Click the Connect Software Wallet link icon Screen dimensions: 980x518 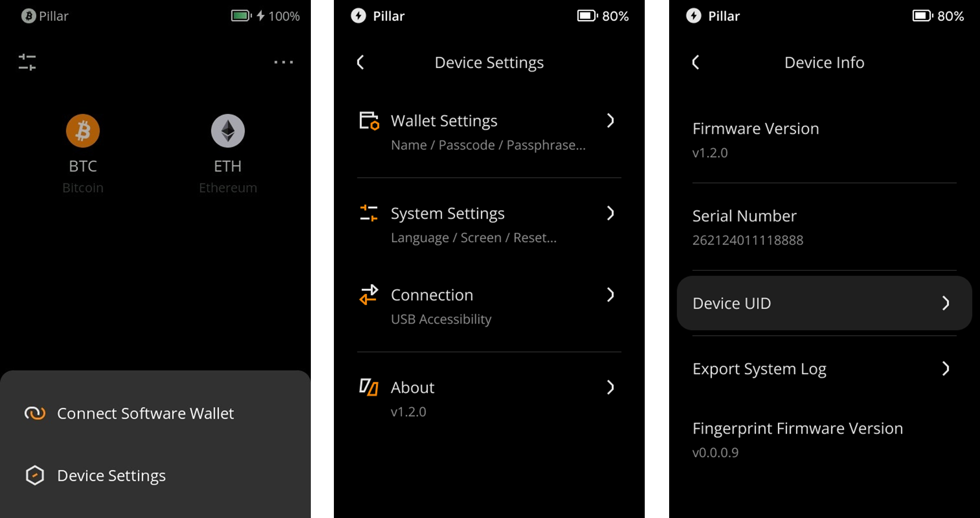coord(35,413)
